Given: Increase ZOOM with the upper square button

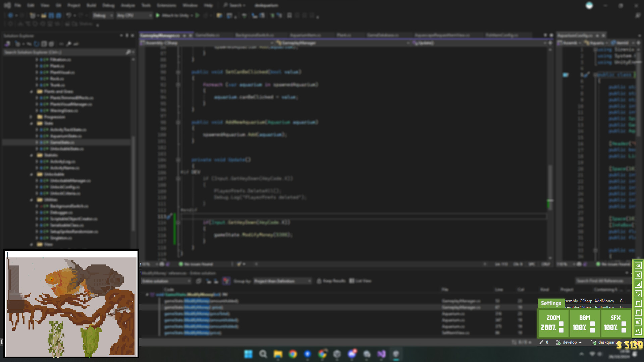Looking at the screenshot, I should click(561, 324).
